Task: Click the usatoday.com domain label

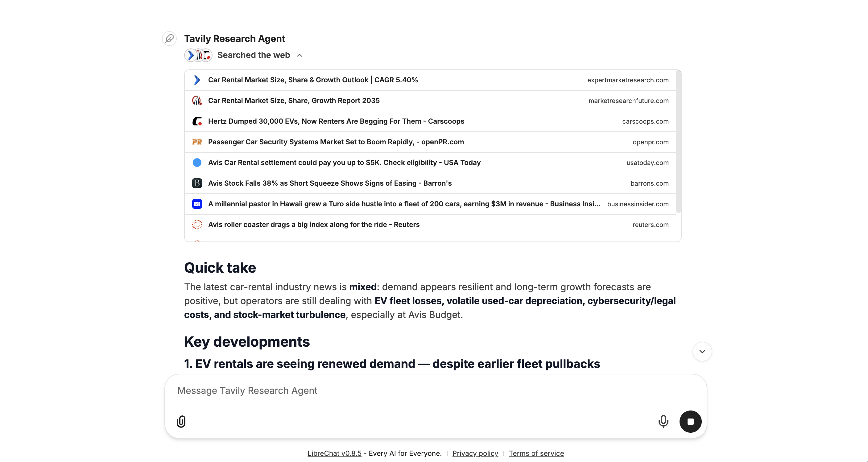Action: (647, 163)
